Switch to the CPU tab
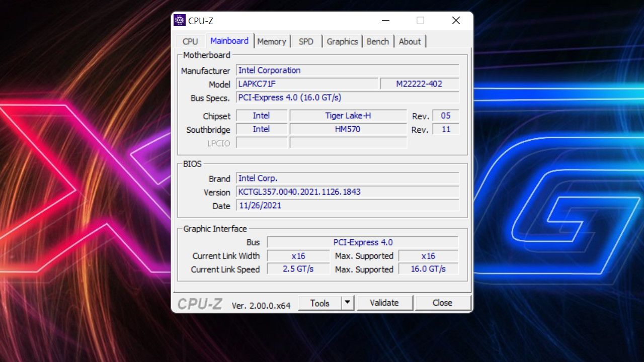This screenshot has height=362, width=644. tap(190, 42)
